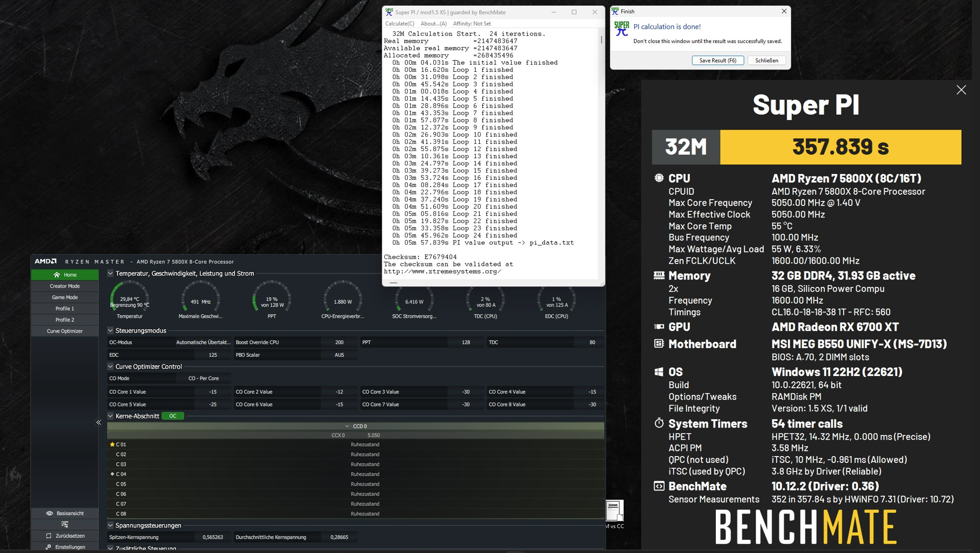Click the Home icon in Ryzen Master sidebar
The height and width of the screenshot is (553, 980).
pos(57,275)
